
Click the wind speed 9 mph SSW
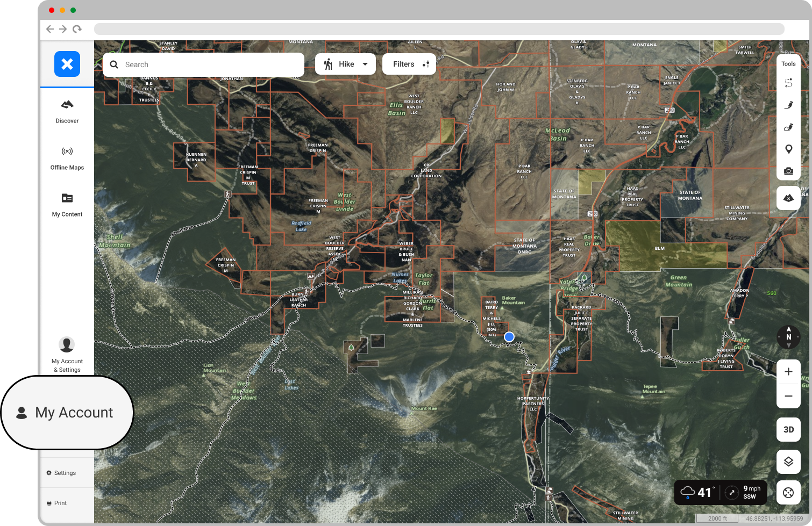pos(751,492)
